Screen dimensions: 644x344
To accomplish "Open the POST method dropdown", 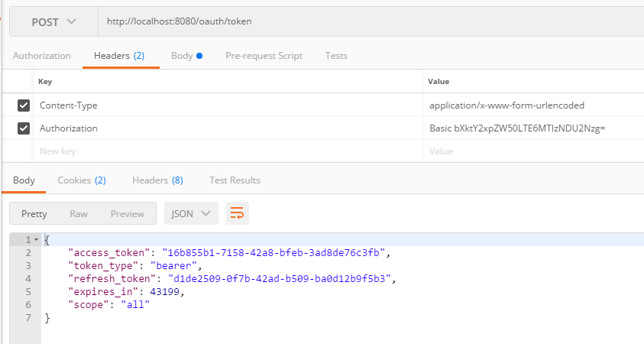I will point(53,21).
